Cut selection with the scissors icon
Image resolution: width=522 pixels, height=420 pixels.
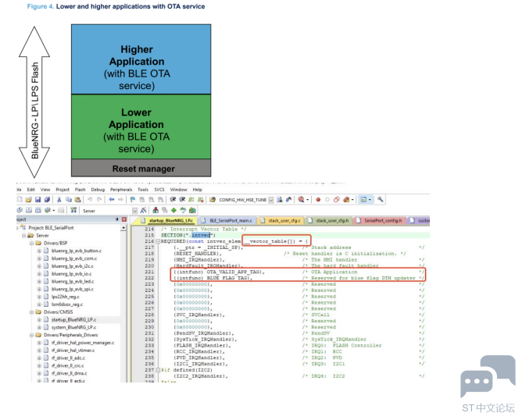(59, 200)
